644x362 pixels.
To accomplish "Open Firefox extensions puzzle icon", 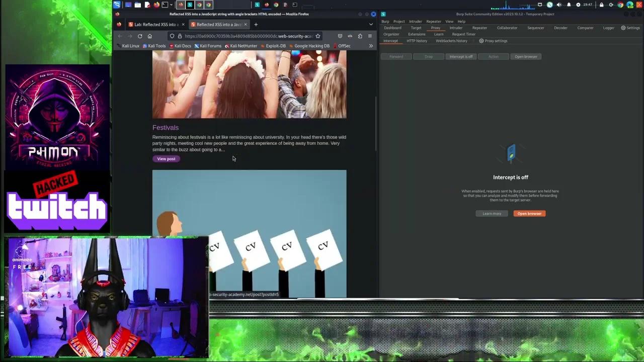I will point(360,36).
